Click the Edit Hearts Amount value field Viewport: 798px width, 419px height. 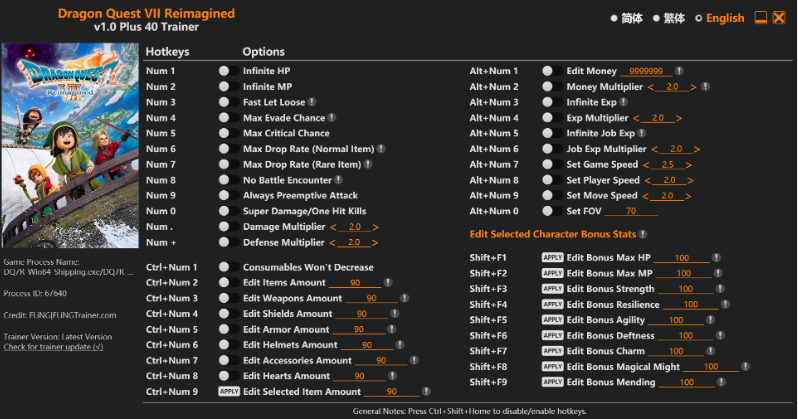pyautogui.click(x=359, y=376)
